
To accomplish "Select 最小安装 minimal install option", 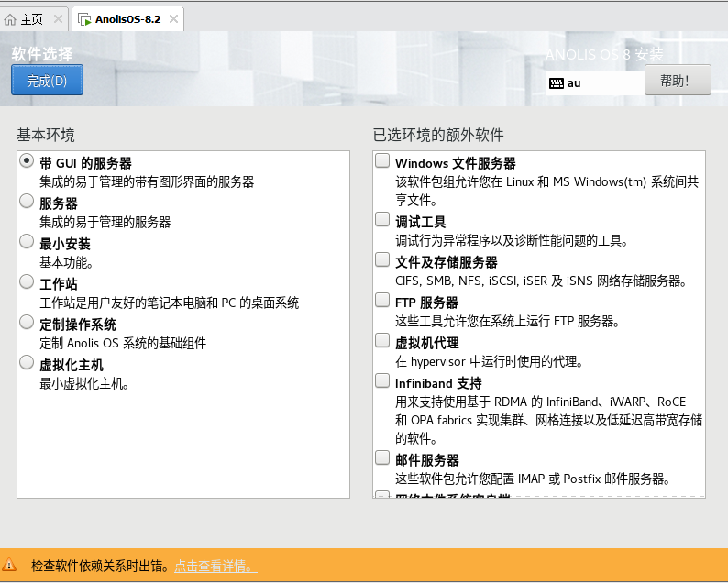I will 27,242.
